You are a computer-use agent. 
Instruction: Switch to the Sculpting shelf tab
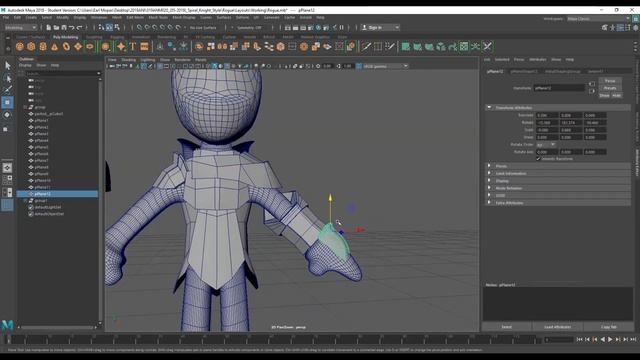[x=94, y=37]
